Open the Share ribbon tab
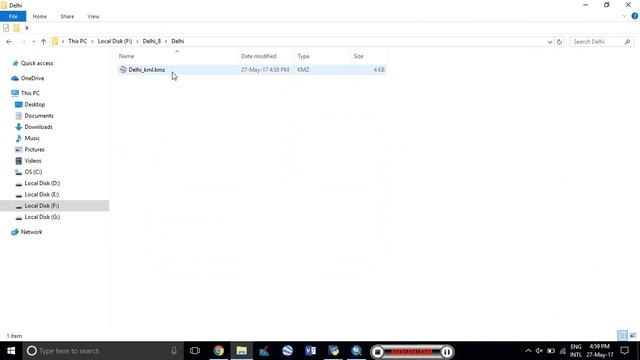The width and height of the screenshot is (640, 360). click(x=67, y=16)
